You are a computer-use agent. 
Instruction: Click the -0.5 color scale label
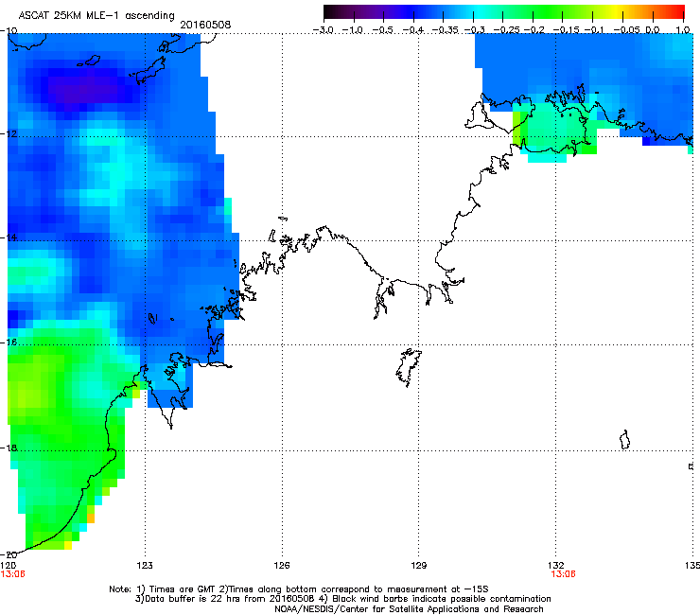tap(382, 30)
